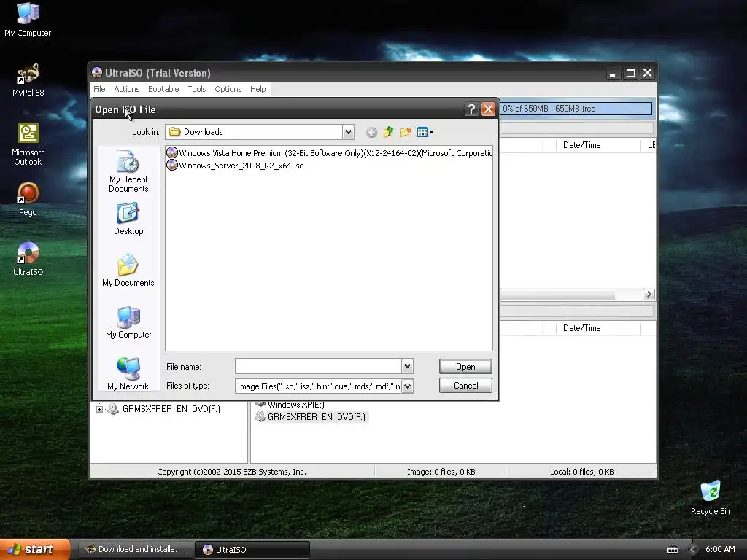Expand GRMSXFRER_EN_DVD(F:) tree node
This screenshot has height=560, width=747.
(x=99, y=409)
